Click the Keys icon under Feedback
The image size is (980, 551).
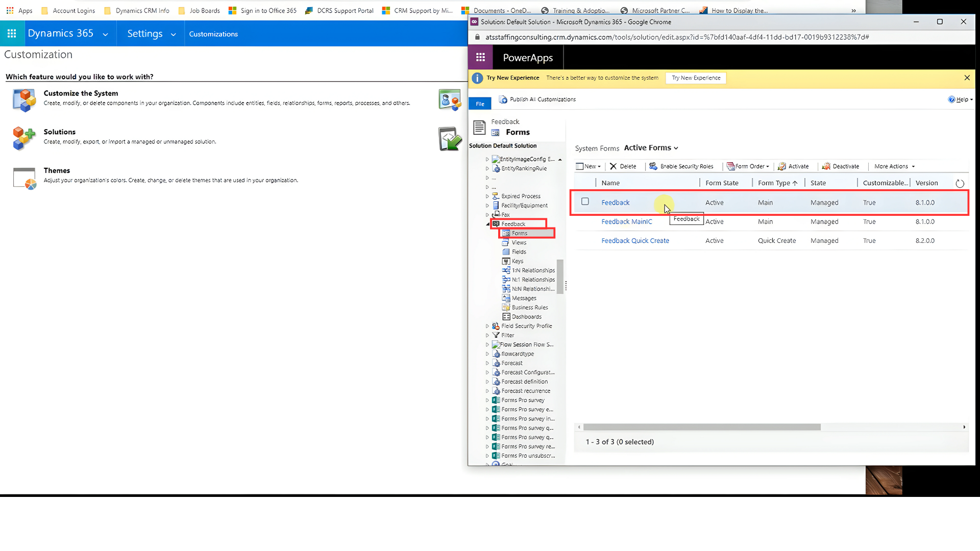pos(506,261)
